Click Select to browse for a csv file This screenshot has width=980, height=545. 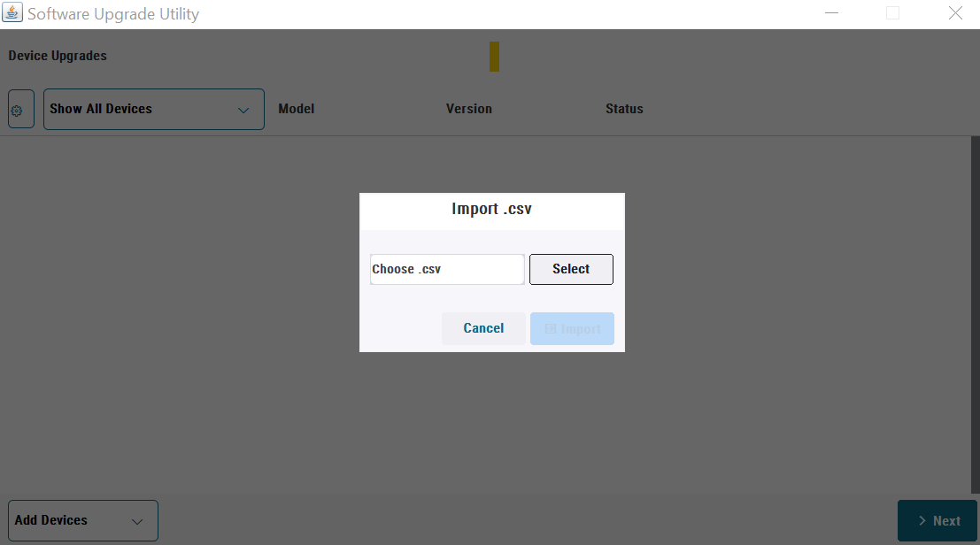571,269
